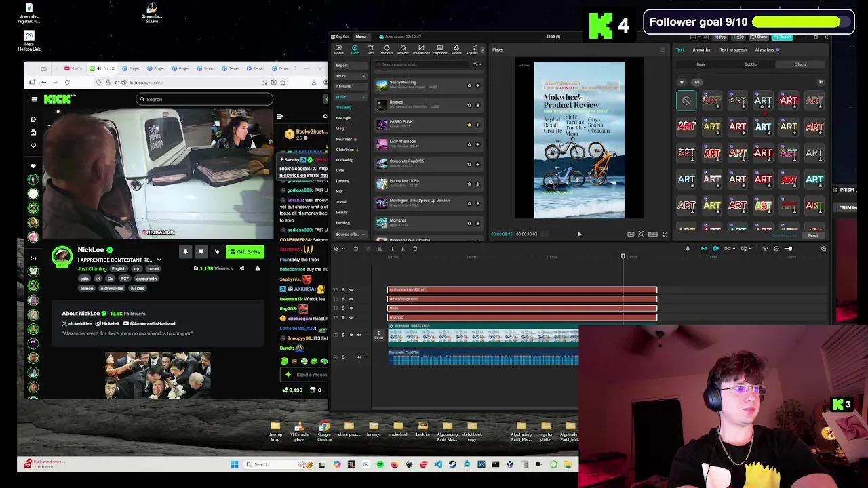Viewport: 868px width, 488px height.
Task: Click Undo in the timeline toolbar
Action: point(356,248)
